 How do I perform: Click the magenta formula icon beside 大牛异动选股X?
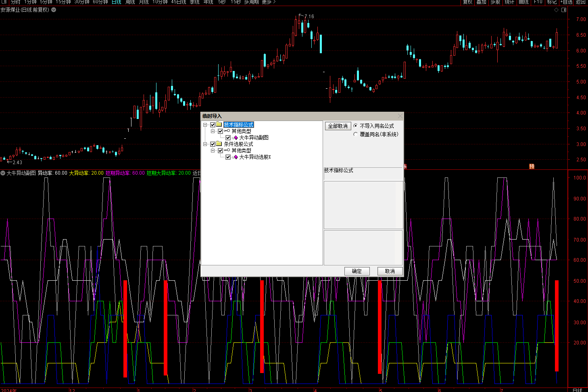[236, 157]
